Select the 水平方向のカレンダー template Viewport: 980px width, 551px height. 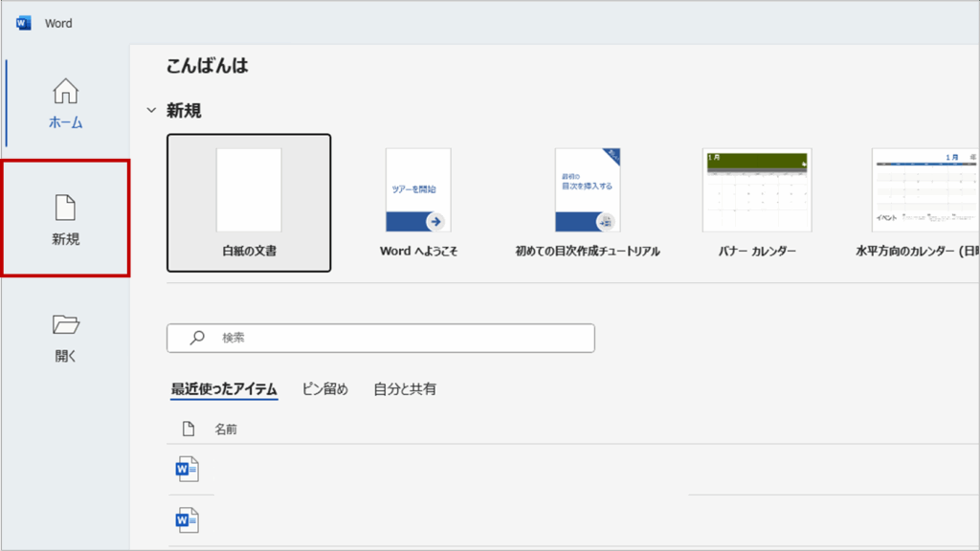(918, 203)
